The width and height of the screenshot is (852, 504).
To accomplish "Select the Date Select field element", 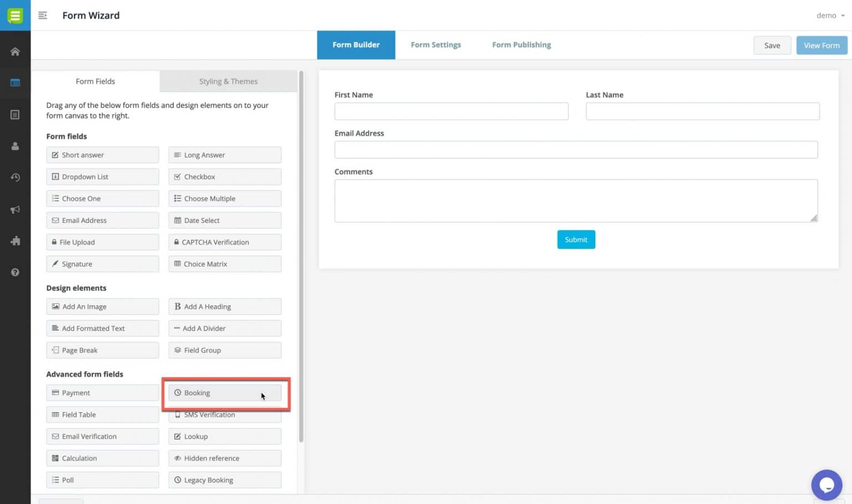I will (x=224, y=220).
